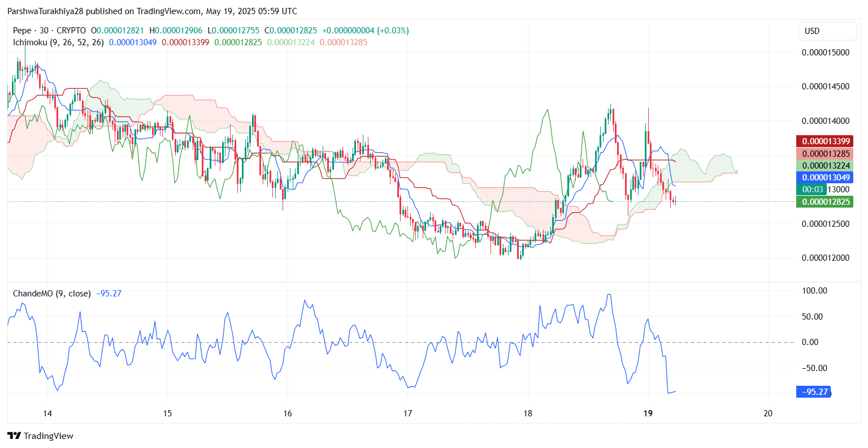This screenshot has width=868, height=448.
Task: Click the 0.000015000 price scale label
Action: click(x=826, y=53)
